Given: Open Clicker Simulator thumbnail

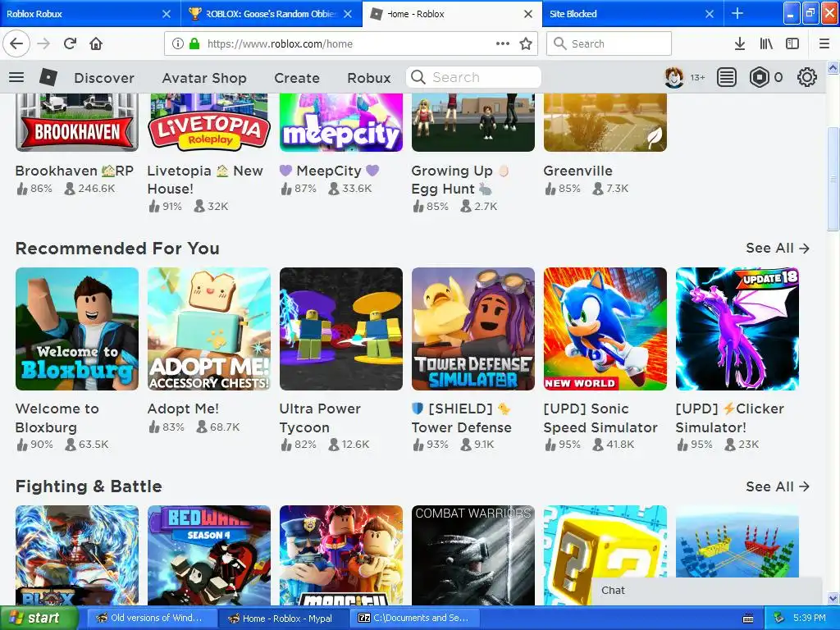Looking at the screenshot, I should (737, 329).
